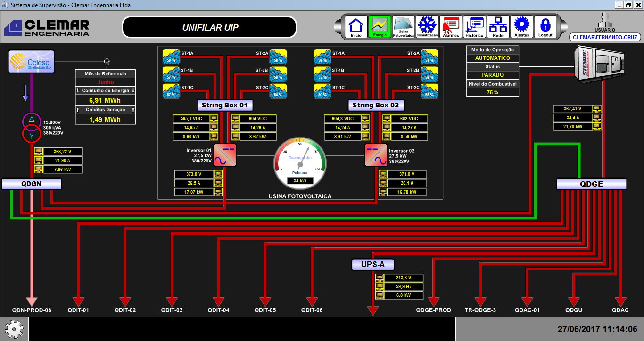This screenshot has height=341, width=644.
Task: Click the 21,90 A grid current value
Action: [x=63, y=161]
